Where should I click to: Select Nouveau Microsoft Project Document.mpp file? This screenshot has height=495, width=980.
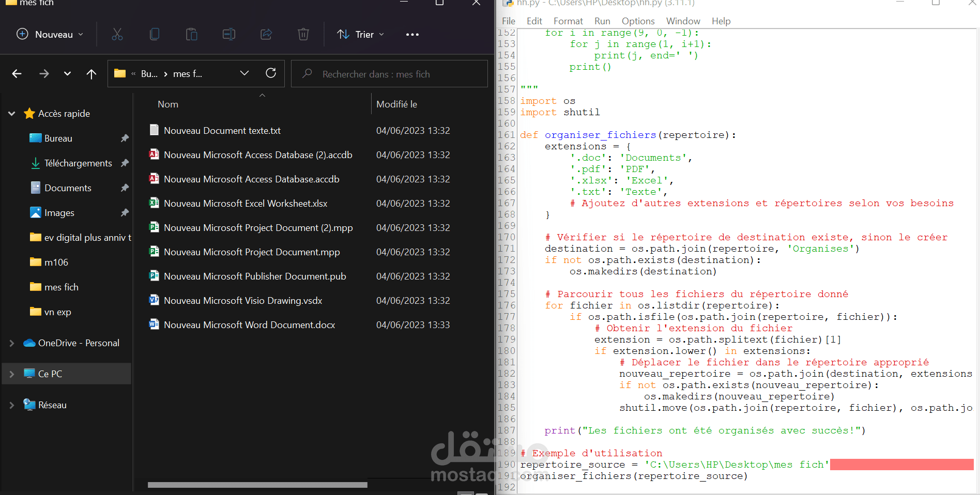click(252, 252)
